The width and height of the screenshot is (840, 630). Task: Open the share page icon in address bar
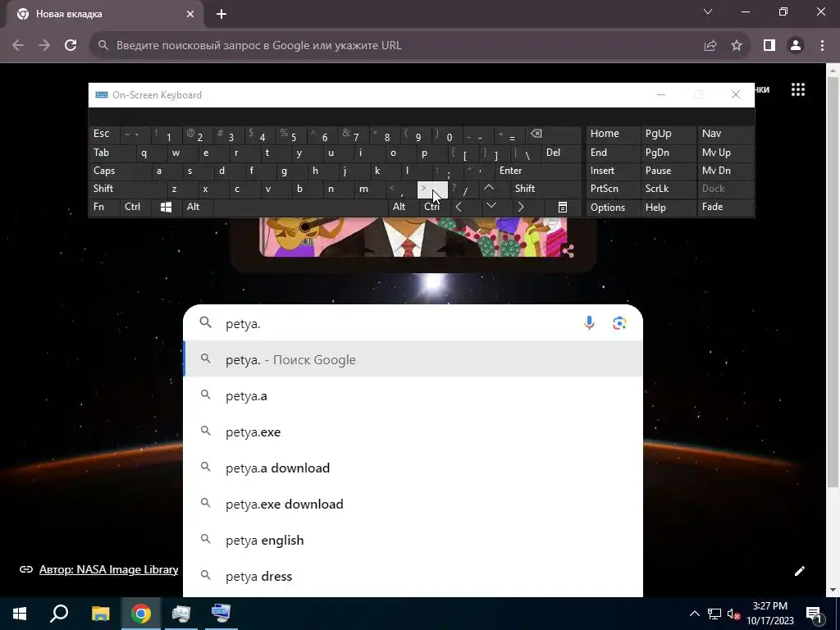710,46
